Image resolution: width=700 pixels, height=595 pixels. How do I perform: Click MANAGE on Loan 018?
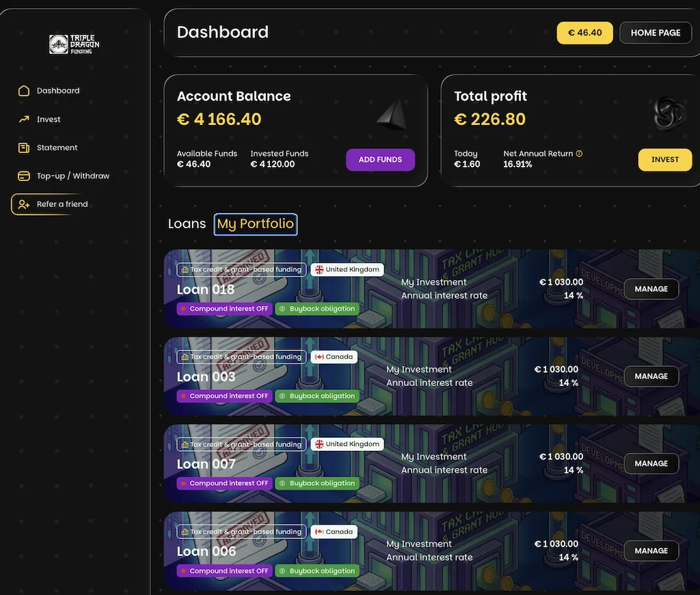point(651,289)
